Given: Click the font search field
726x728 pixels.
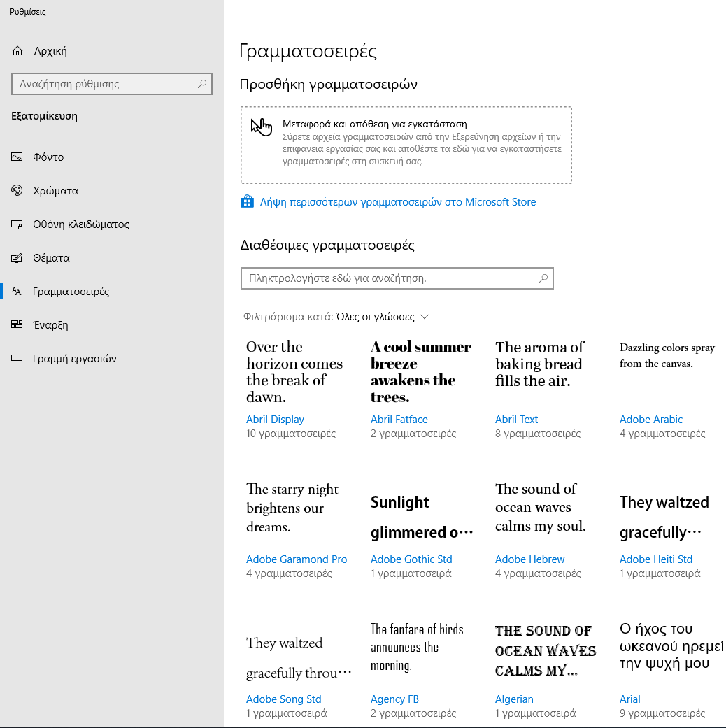Looking at the screenshot, I should (397, 278).
